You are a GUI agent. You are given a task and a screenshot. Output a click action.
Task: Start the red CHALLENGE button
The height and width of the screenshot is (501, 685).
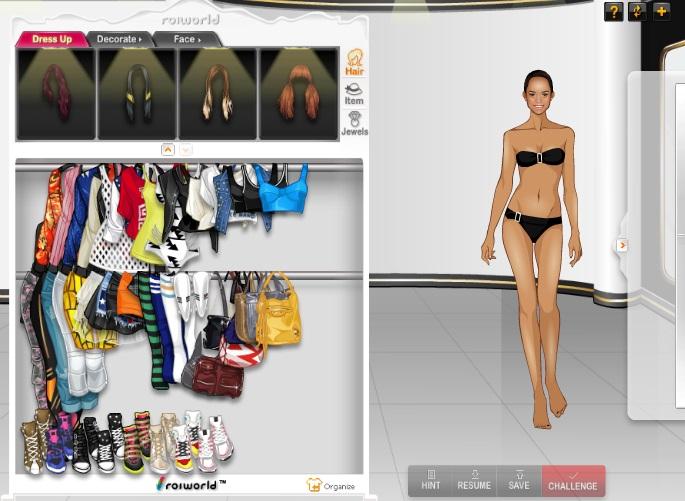[573, 480]
